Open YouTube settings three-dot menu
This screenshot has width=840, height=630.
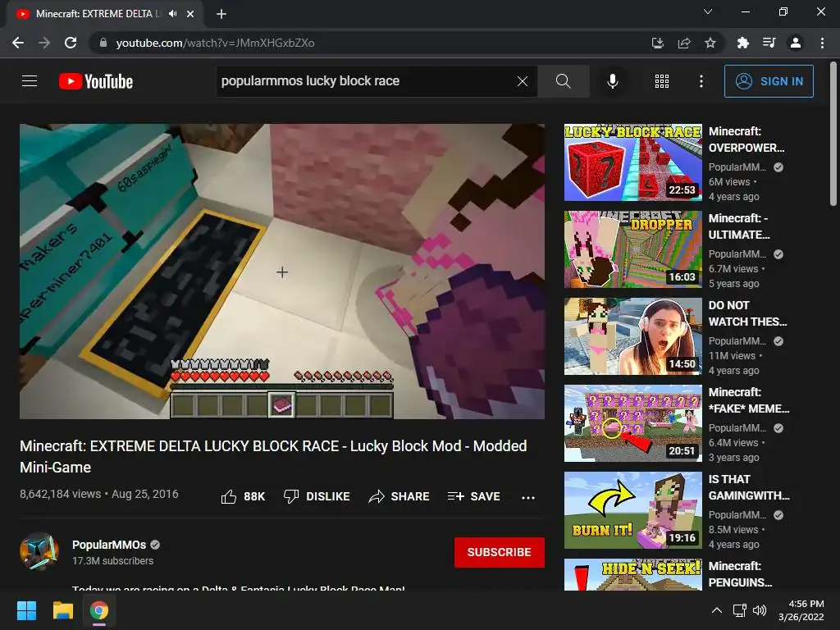click(x=701, y=81)
